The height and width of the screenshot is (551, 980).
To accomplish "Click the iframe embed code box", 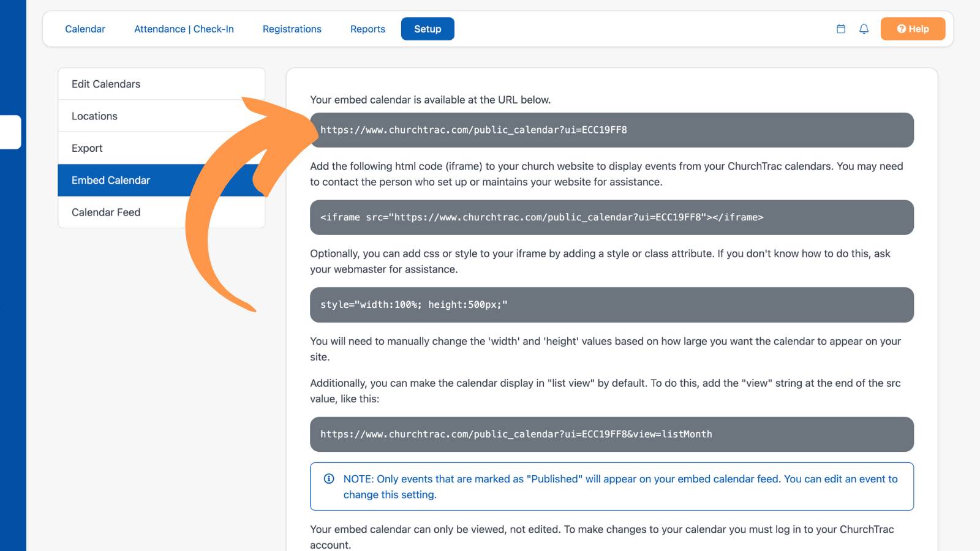I will 612,217.
